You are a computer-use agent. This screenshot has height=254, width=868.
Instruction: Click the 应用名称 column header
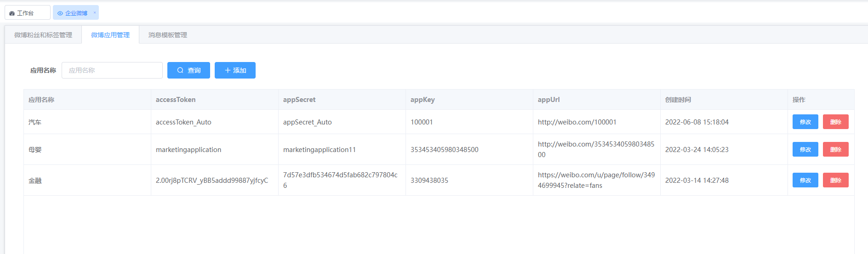[41, 100]
